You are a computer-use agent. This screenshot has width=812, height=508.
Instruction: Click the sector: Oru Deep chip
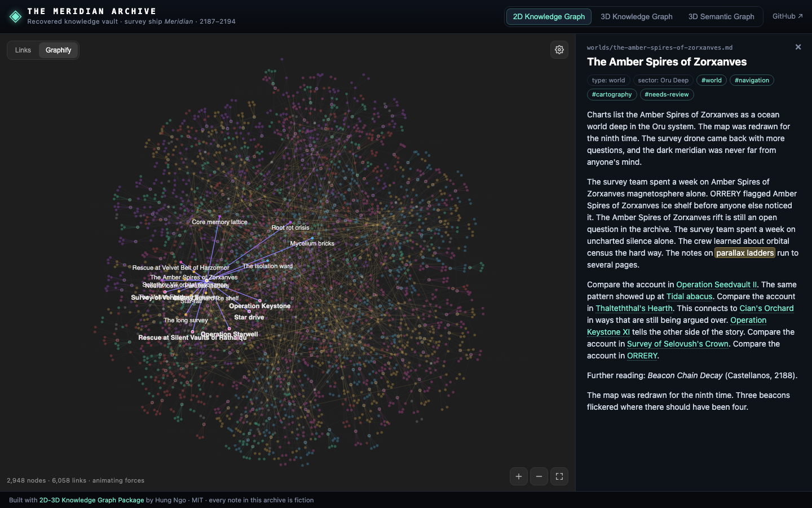click(x=663, y=80)
